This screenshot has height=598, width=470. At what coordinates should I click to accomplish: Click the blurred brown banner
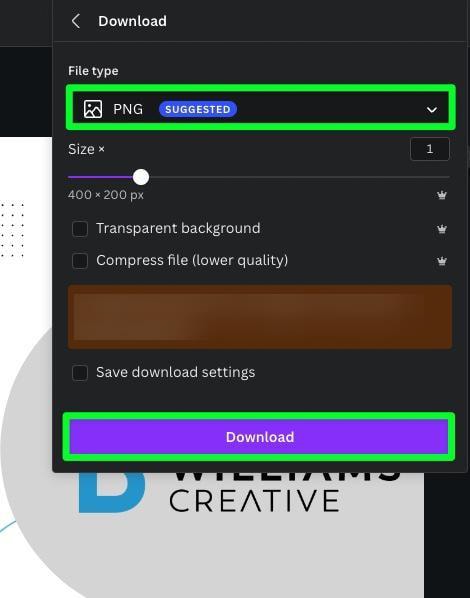(x=260, y=317)
